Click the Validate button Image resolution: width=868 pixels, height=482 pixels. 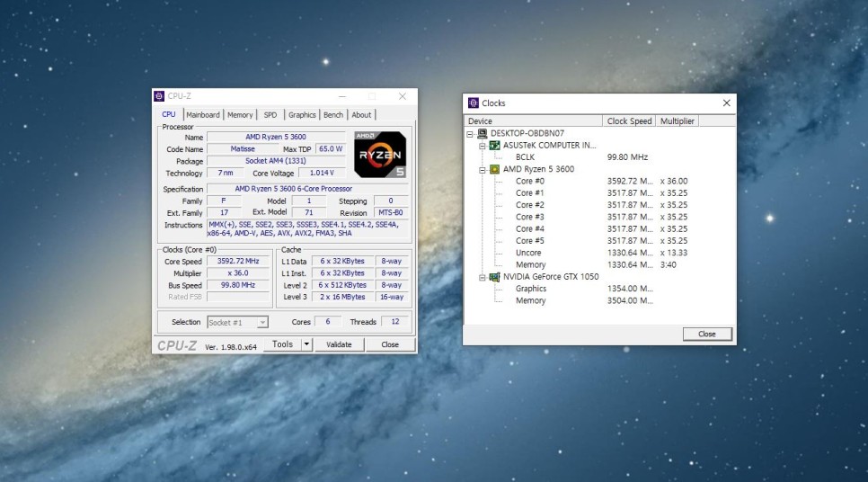pos(339,344)
